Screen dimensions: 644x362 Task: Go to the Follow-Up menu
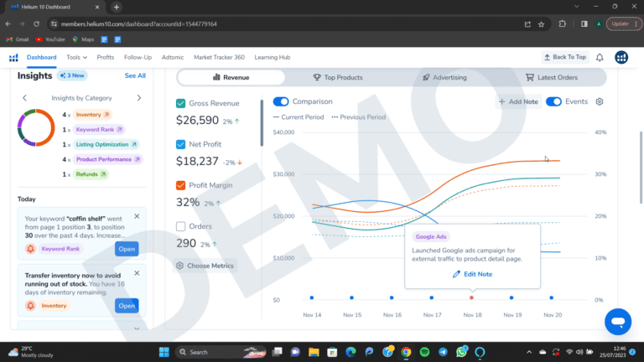click(x=138, y=58)
